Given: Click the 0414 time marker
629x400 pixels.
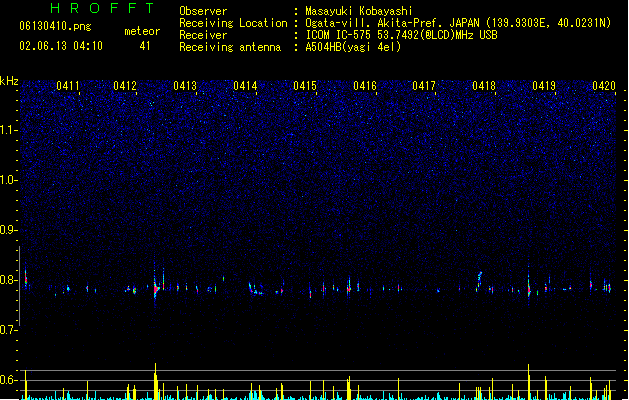Looking at the screenshot, I should click(245, 86).
